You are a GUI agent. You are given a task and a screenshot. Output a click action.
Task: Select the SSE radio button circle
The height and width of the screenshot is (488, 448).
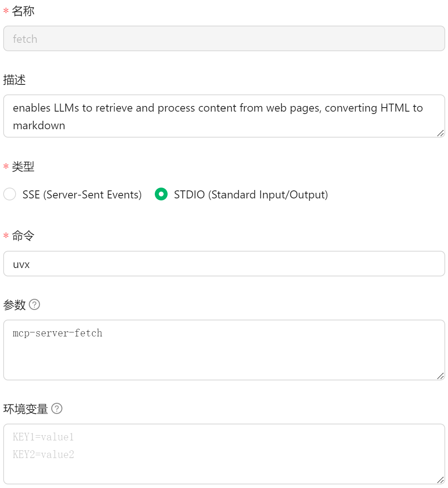[10, 194]
